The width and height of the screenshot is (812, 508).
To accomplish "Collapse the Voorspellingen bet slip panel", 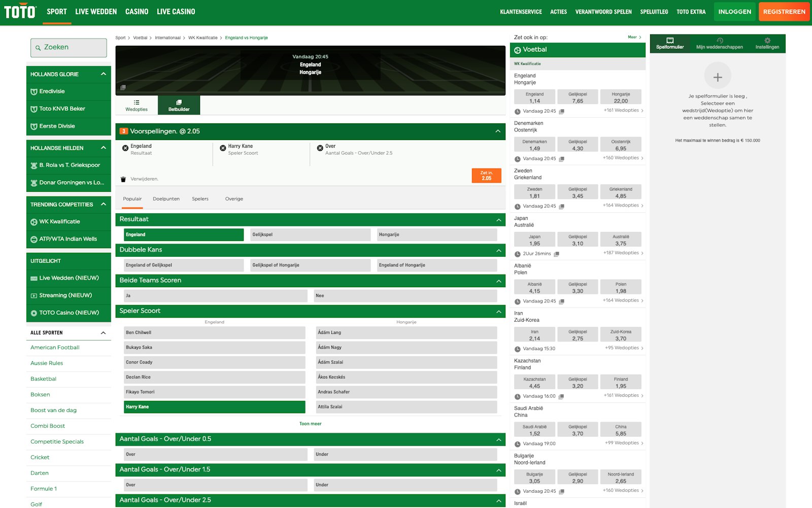I will (498, 131).
